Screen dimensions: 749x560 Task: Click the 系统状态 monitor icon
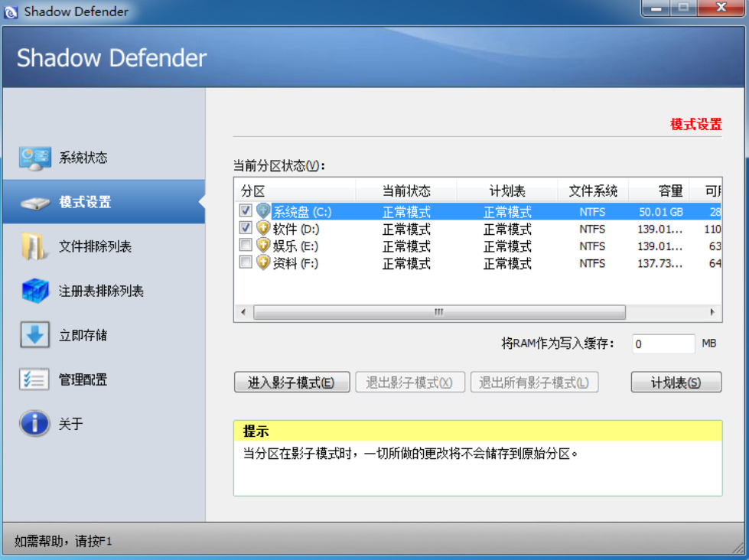35,158
